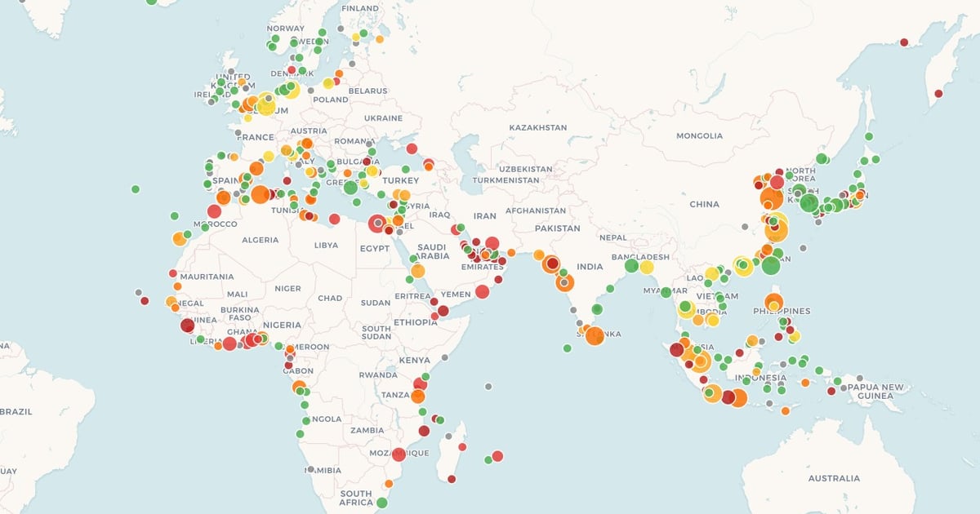Image resolution: width=980 pixels, height=514 pixels.
Task: Select the red dot at Madagascar's southern tip
Action: [452, 479]
